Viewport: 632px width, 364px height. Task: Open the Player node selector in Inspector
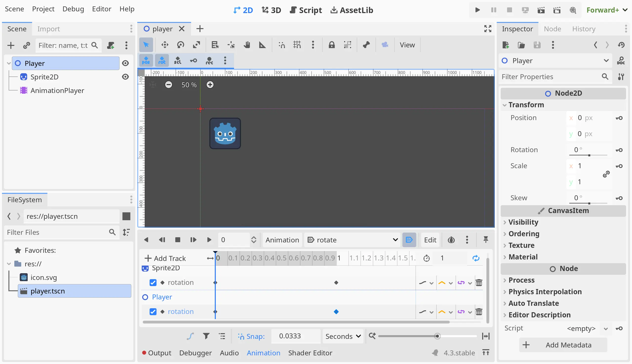555,61
